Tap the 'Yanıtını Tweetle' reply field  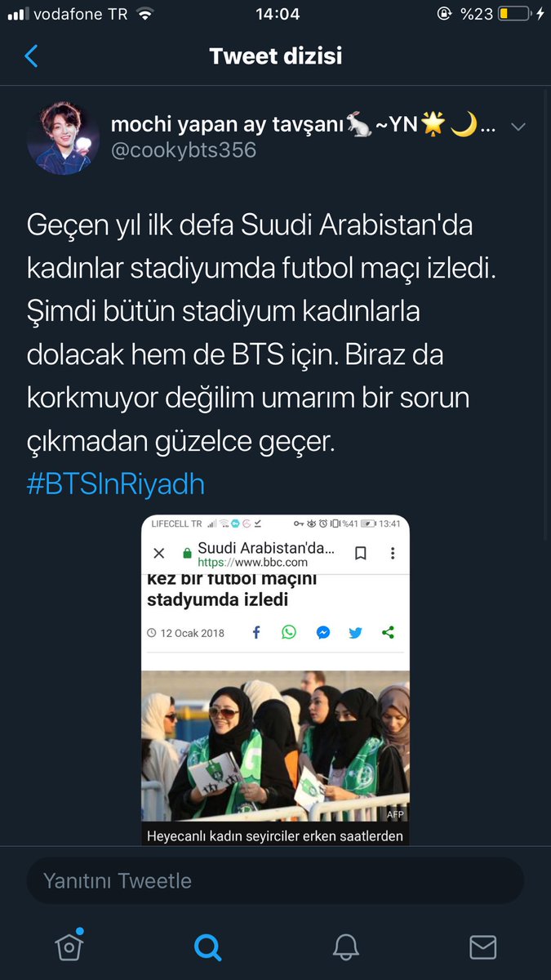275,880
